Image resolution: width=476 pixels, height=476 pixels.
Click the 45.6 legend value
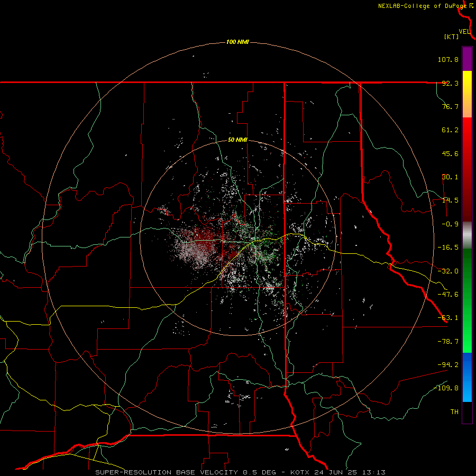(450, 153)
